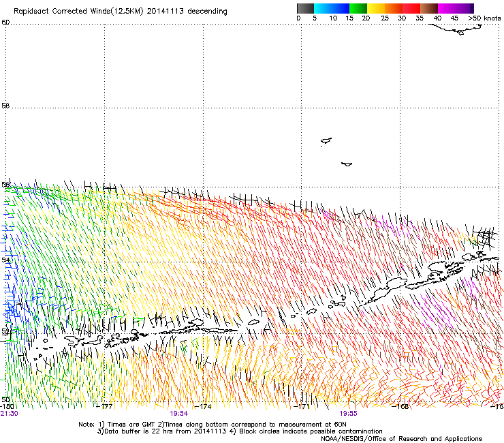Click the cyan-blue 5-15 knots legend swatch
This screenshot has height=443, width=504.
tap(332, 8)
